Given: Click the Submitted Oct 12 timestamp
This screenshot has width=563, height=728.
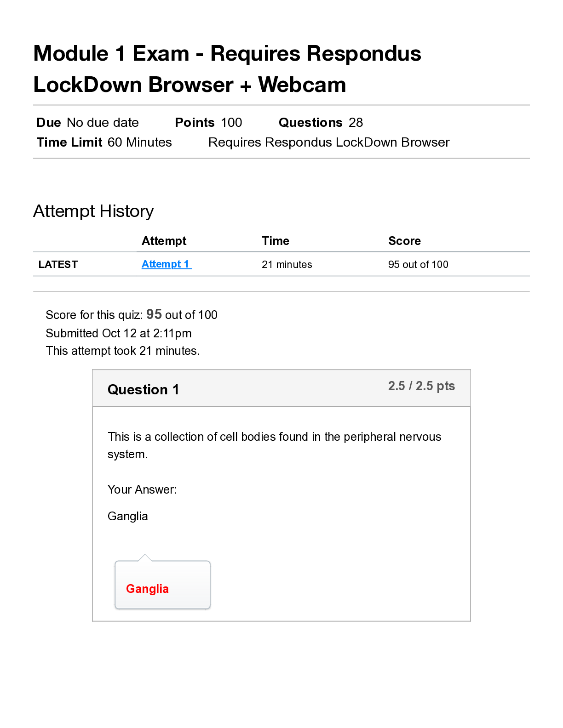Looking at the screenshot, I should click(x=119, y=333).
